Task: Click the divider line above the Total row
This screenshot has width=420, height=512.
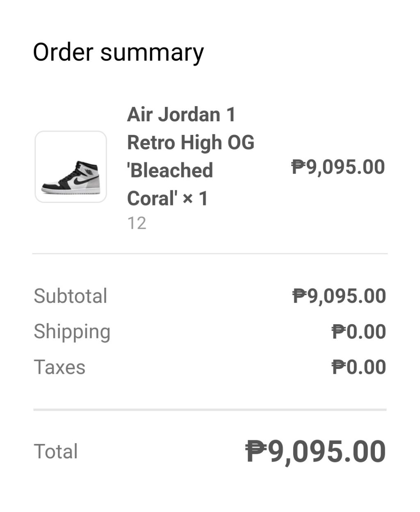Action: click(210, 409)
